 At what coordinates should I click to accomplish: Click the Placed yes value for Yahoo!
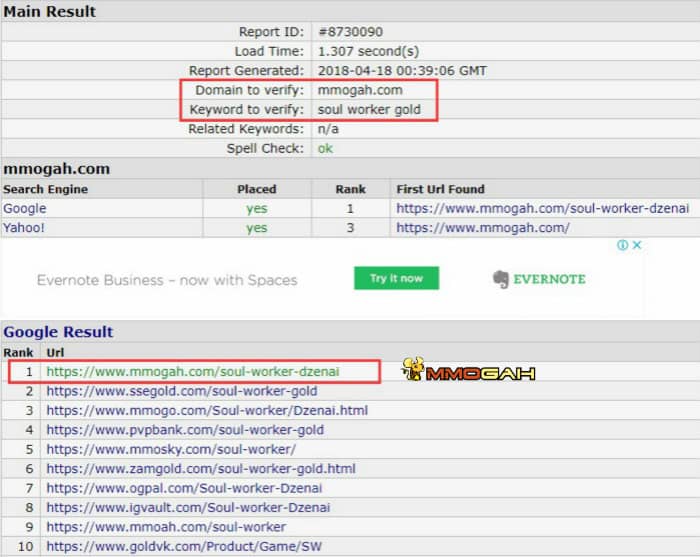point(257,228)
